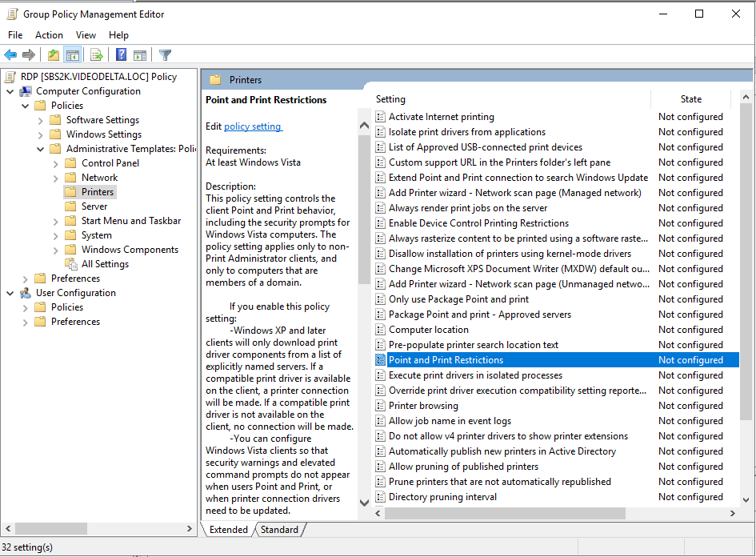756x557 pixels.
Task: Click icon beside Isolate print drivers from applications
Action: [381, 132]
